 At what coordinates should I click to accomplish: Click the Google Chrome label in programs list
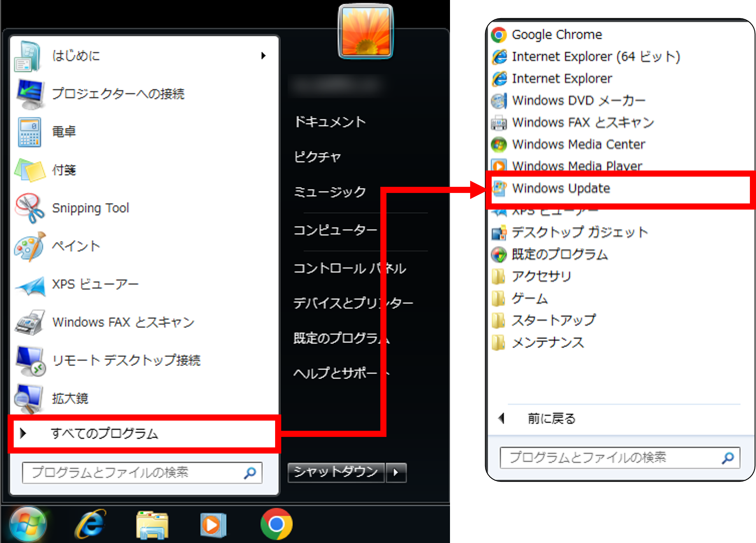[557, 35]
